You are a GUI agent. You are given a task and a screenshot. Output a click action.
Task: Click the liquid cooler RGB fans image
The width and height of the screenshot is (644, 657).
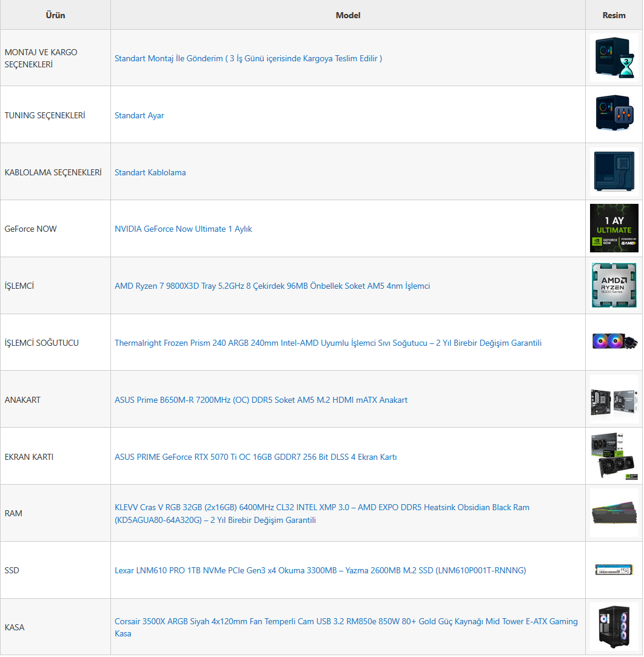pos(614,342)
